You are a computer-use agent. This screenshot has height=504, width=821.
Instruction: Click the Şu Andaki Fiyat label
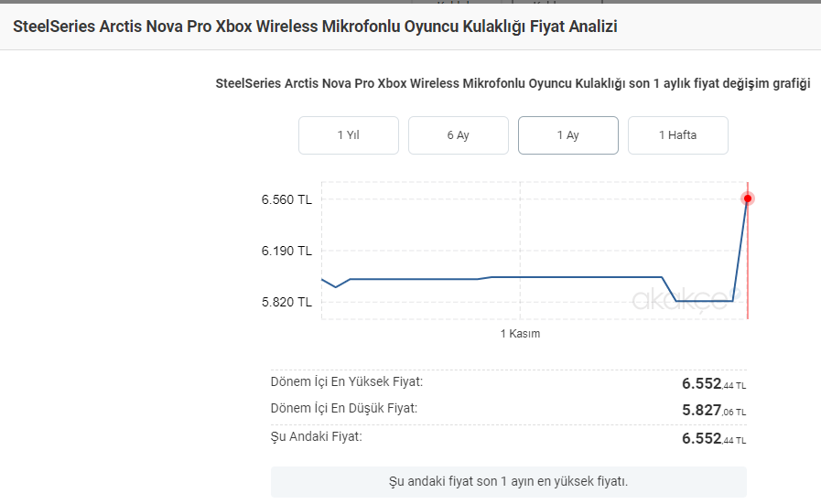click(x=317, y=436)
